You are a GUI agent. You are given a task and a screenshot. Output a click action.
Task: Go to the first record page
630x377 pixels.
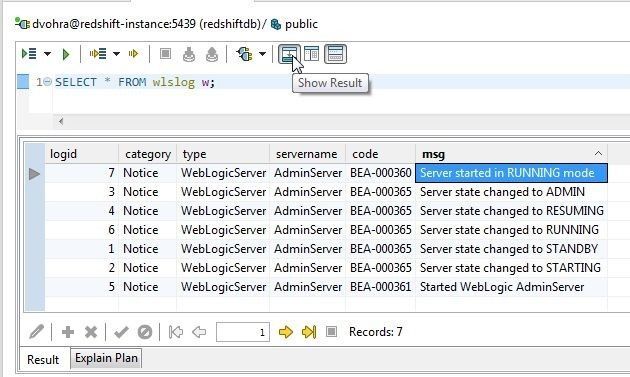[x=176, y=332]
